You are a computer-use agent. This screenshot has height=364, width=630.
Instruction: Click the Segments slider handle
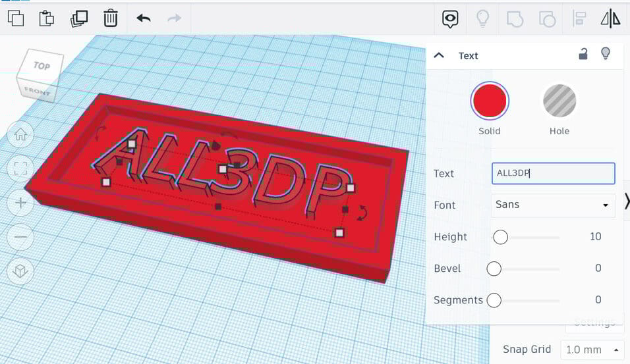pyautogui.click(x=494, y=300)
